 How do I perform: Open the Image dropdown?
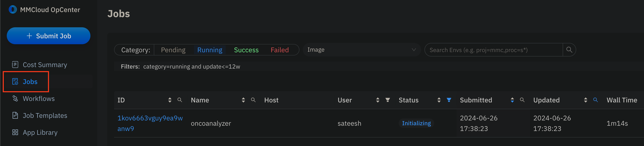click(x=361, y=50)
